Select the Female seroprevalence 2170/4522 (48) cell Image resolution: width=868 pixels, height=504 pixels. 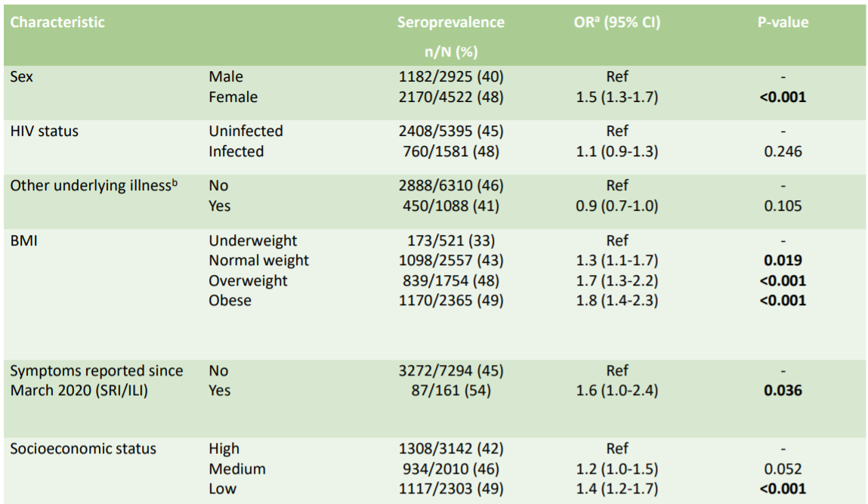pyautogui.click(x=450, y=97)
